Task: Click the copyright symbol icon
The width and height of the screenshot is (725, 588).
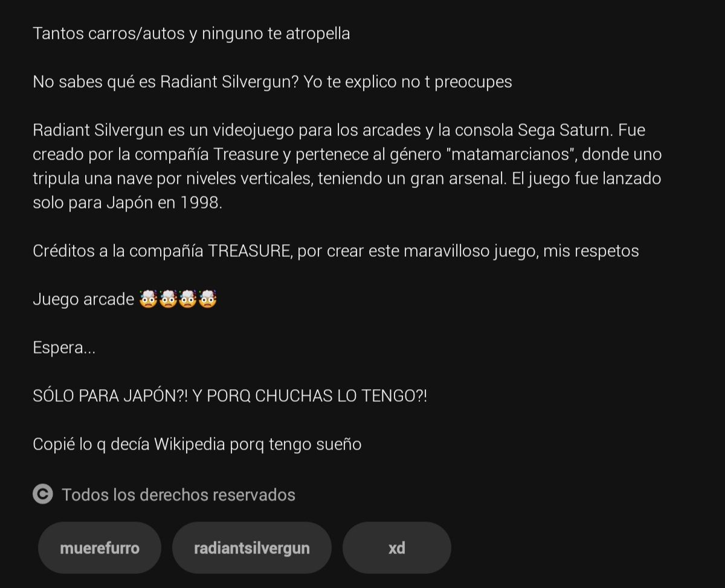Action: [43, 494]
